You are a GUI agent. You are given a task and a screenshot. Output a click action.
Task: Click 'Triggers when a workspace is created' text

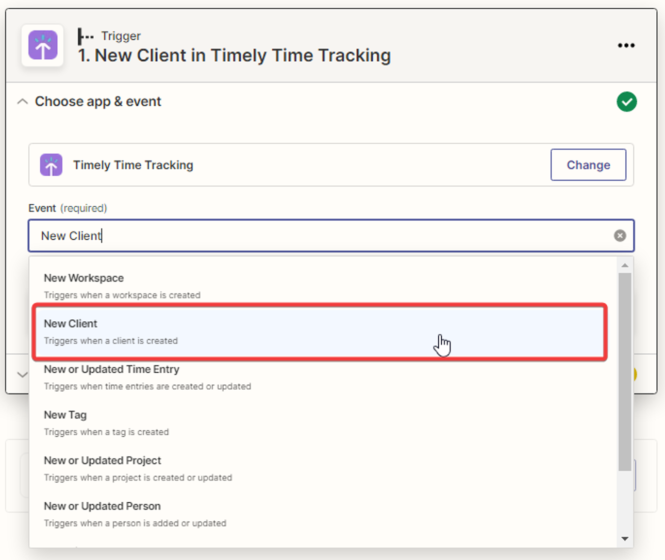click(122, 295)
